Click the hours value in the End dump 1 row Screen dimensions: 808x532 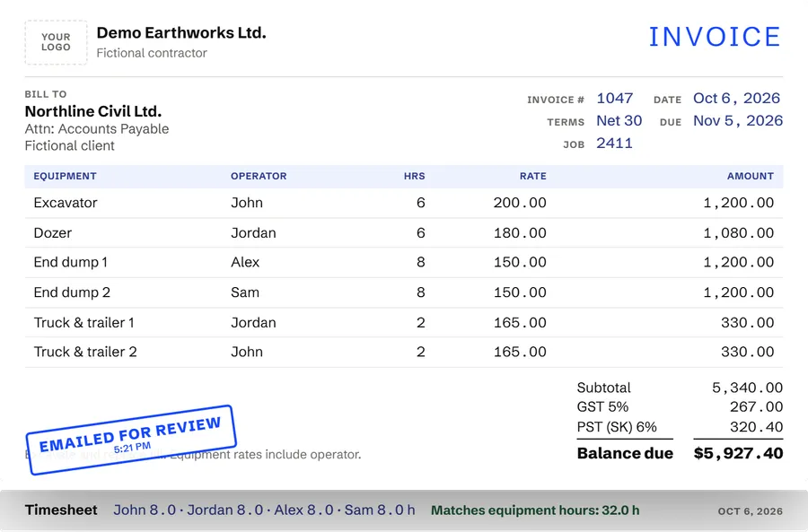(x=420, y=262)
